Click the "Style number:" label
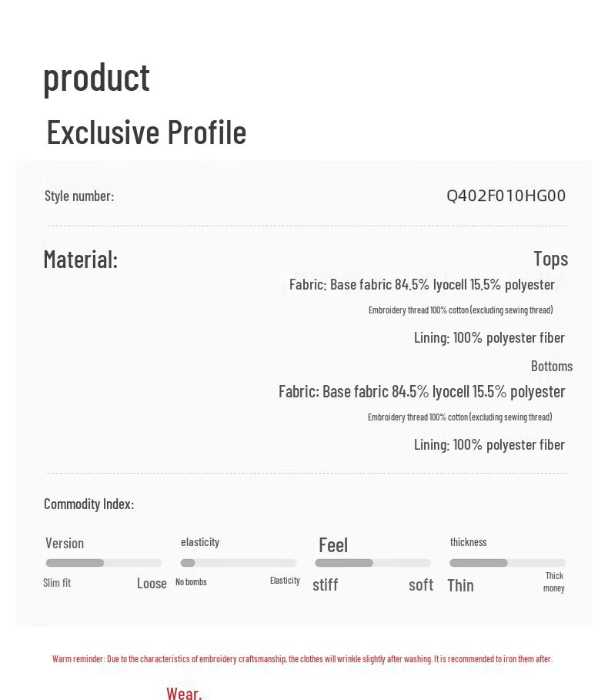Image resolution: width=608 pixels, height=700 pixels. [79, 196]
